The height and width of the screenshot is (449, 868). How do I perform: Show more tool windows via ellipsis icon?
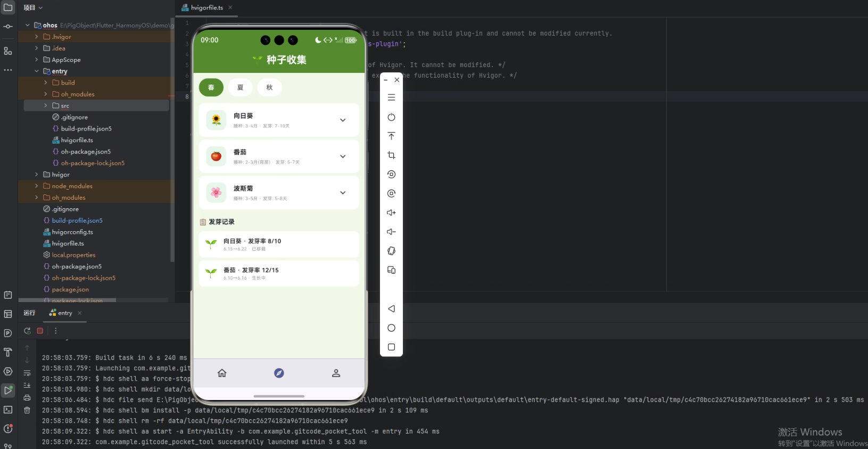click(8, 70)
